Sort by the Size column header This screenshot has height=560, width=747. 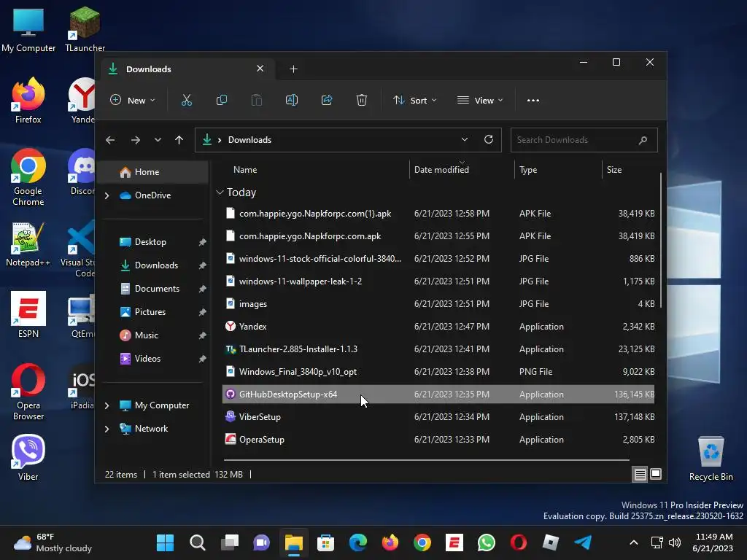[614, 169]
